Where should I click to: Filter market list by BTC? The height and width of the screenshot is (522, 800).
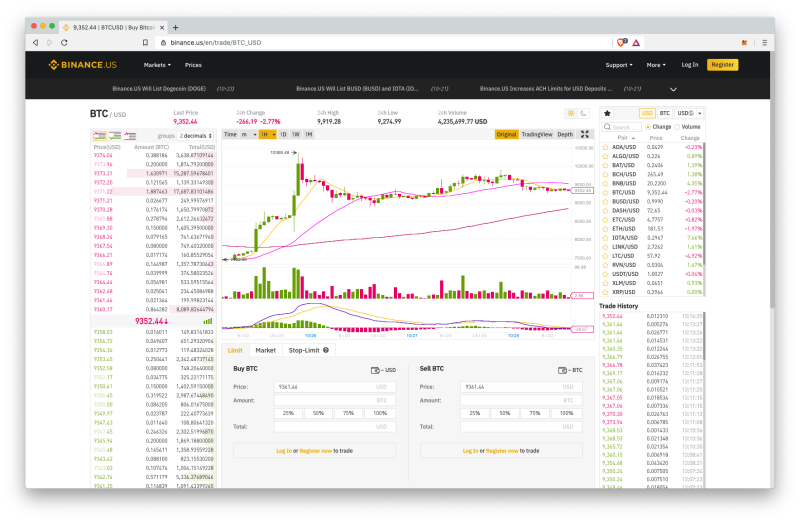[664, 113]
